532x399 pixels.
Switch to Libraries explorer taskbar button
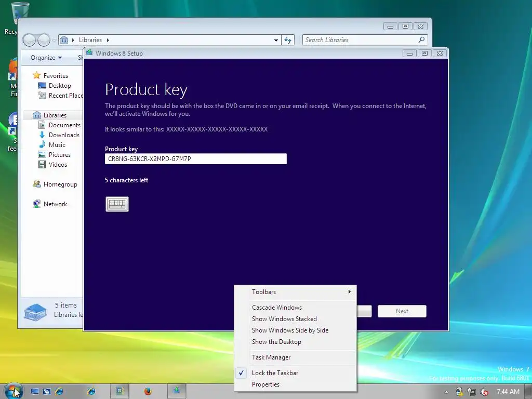(x=119, y=391)
